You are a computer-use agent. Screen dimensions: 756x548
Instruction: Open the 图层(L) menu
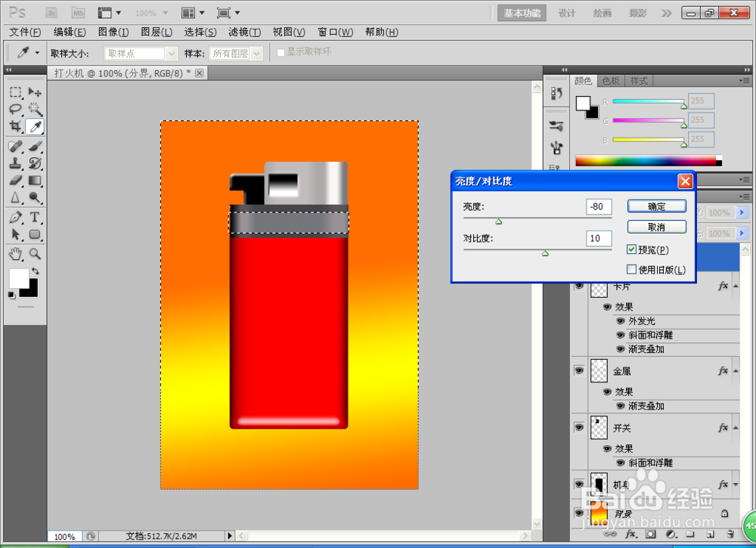156,33
